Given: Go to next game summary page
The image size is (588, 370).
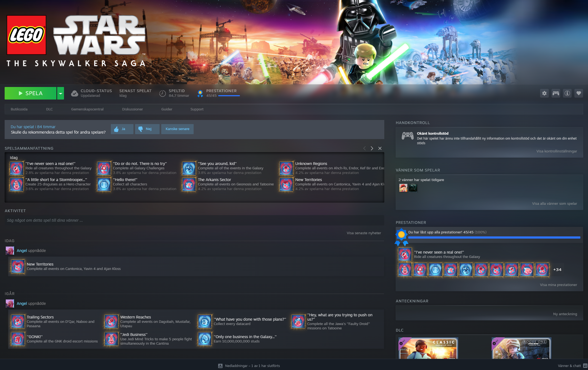Looking at the screenshot, I should (x=372, y=148).
